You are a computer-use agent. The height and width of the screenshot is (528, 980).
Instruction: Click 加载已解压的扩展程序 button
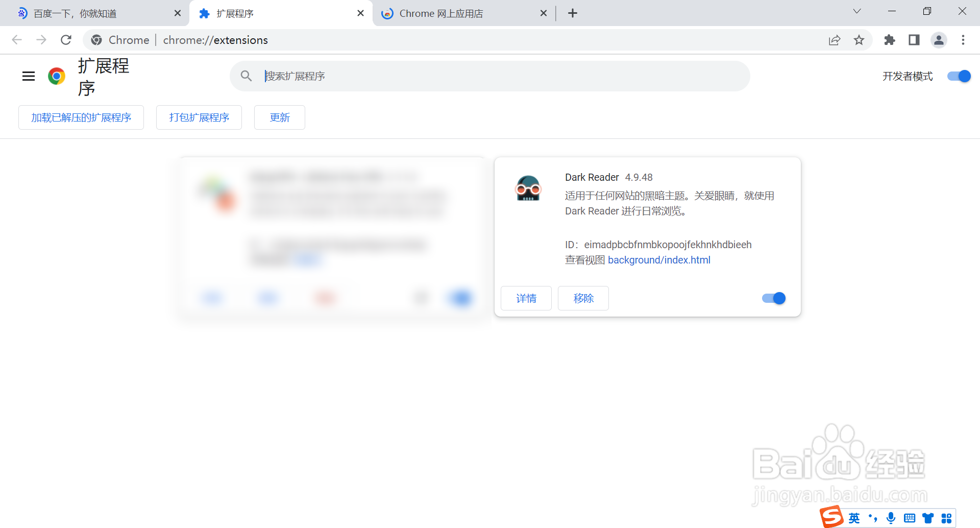[81, 117]
